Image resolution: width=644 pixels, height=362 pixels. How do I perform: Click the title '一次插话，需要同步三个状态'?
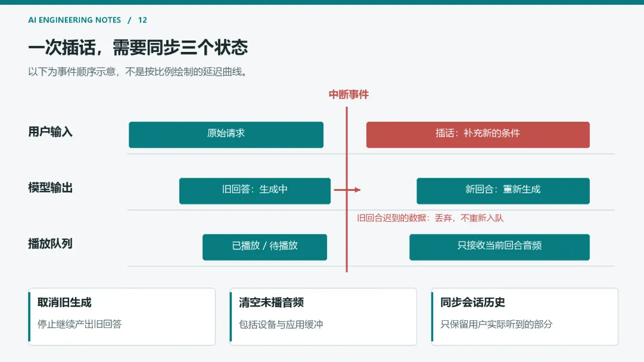(x=138, y=48)
